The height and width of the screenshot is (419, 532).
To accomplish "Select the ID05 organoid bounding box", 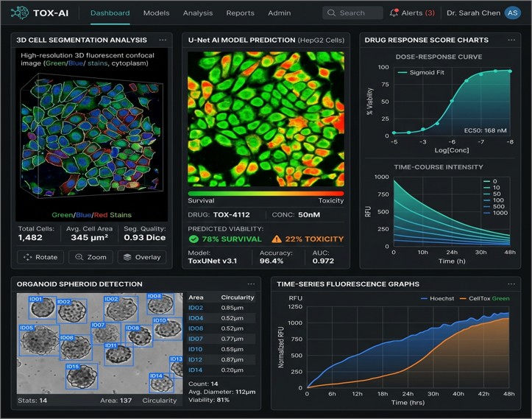I will click(x=39, y=340).
